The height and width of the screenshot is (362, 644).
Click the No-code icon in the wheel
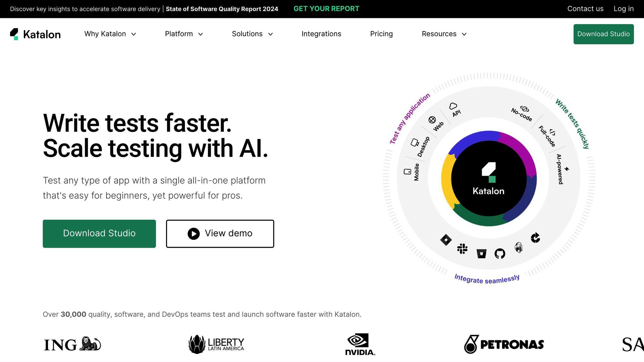click(x=525, y=109)
